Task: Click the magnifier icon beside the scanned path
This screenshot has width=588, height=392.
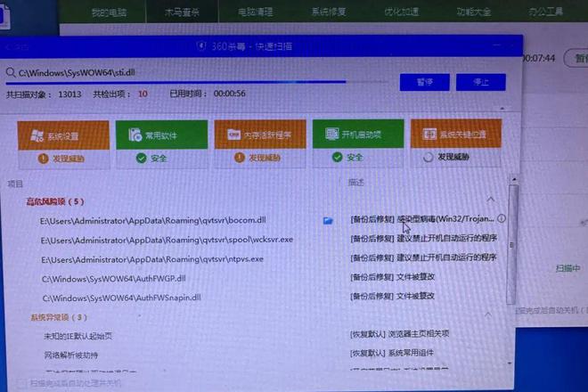Action: pos(11,72)
